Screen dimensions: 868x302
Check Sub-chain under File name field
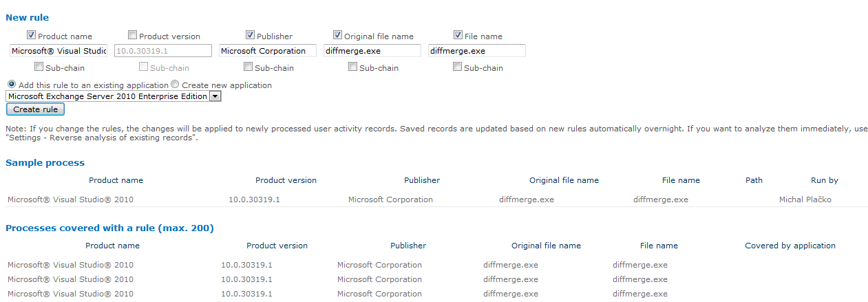458,67
